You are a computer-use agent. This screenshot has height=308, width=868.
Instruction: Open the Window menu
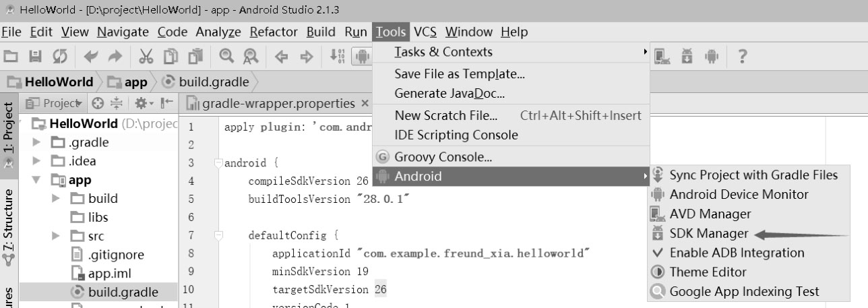coord(469,32)
